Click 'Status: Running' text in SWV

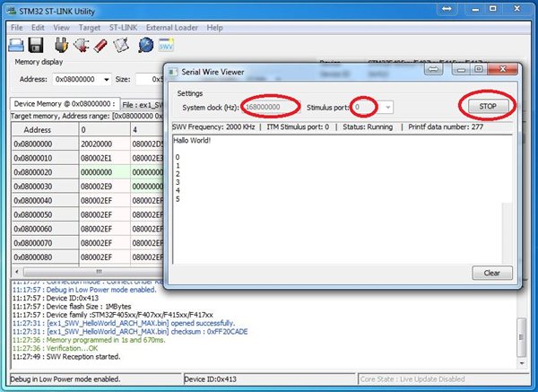tap(368, 127)
